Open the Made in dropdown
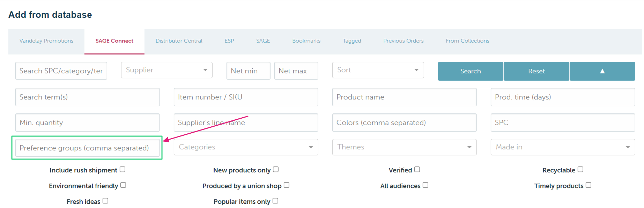 (x=563, y=147)
